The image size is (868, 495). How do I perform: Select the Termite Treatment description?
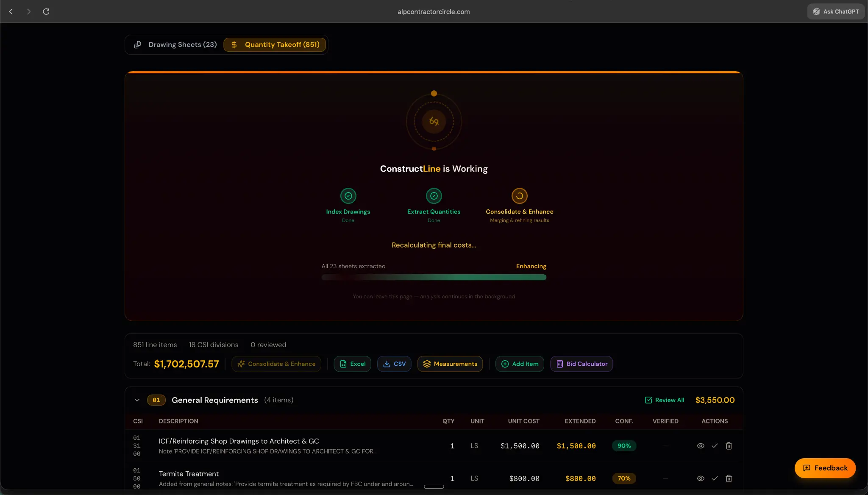pyautogui.click(x=189, y=474)
